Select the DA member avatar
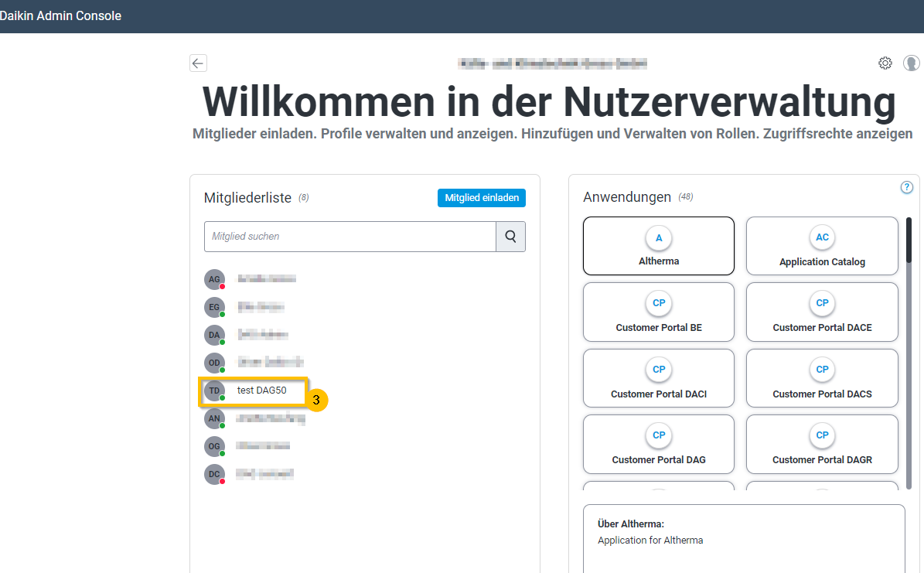The width and height of the screenshot is (924, 573). click(214, 335)
